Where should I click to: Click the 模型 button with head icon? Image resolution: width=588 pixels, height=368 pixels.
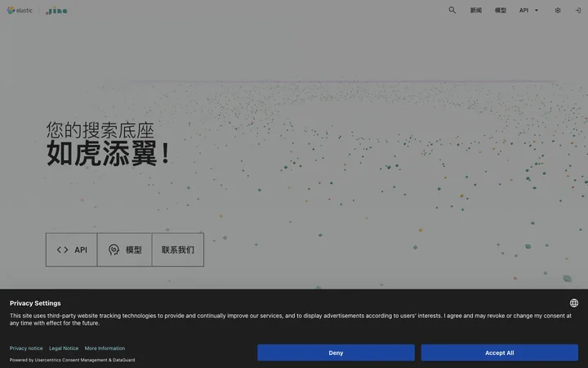pyautogui.click(x=124, y=249)
